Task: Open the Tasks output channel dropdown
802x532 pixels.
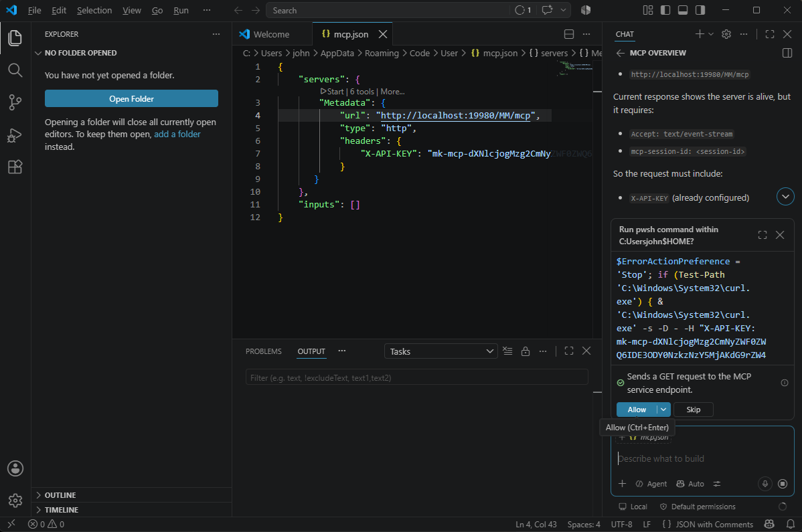Action: point(441,351)
